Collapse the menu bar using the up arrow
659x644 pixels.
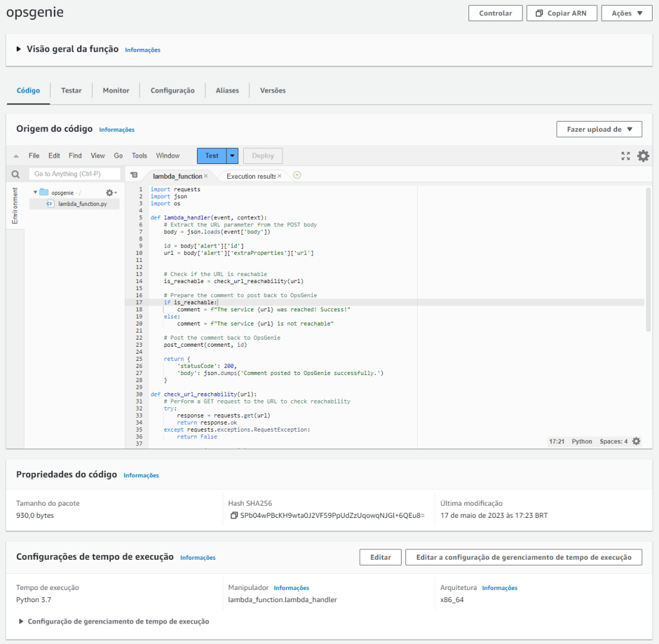coord(16,156)
